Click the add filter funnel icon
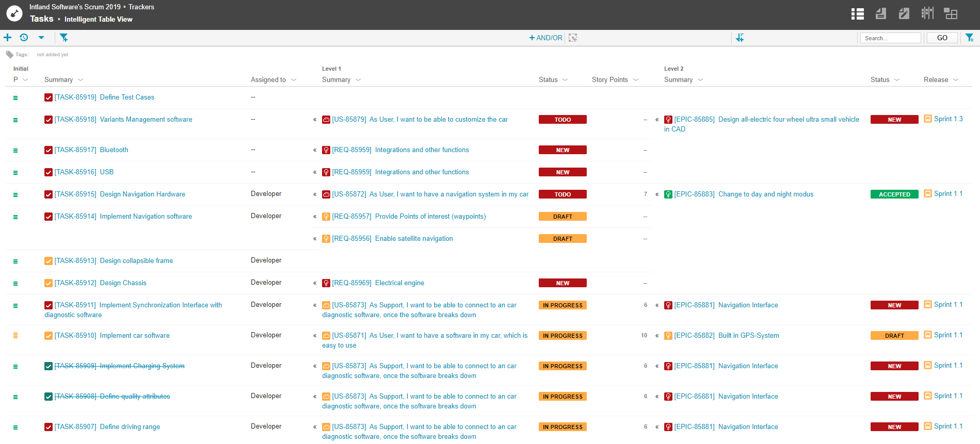The width and height of the screenshot is (980, 444). pos(63,38)
